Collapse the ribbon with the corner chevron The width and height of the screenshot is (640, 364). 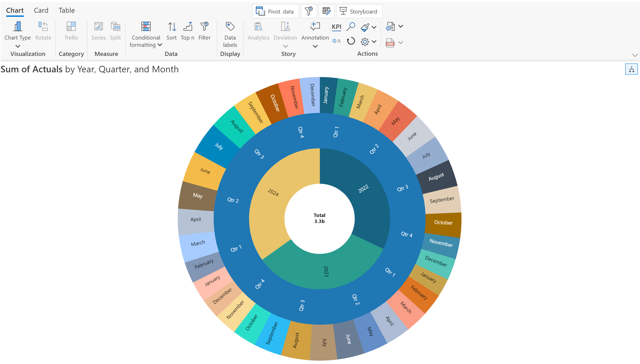click(x=635, y=55)
